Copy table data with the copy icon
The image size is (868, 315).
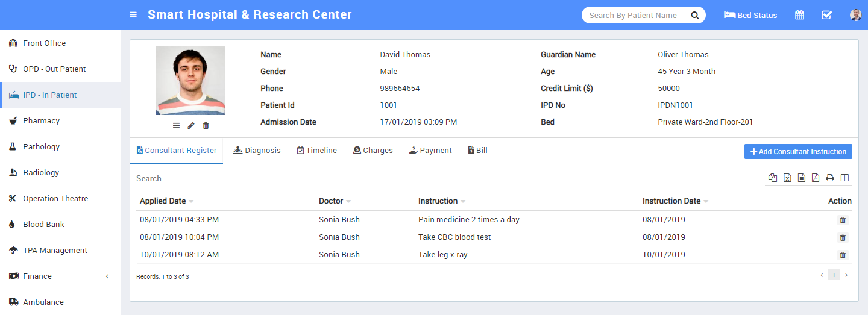tap(773, 178)
